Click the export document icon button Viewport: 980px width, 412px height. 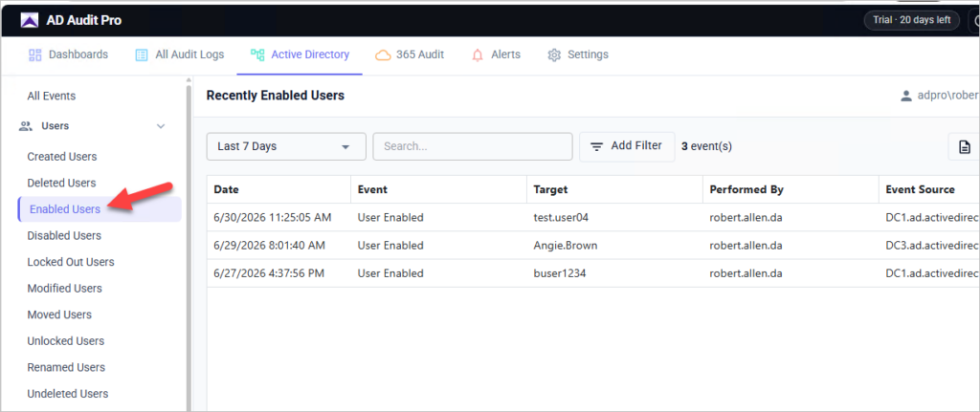[x=965, y=146]
